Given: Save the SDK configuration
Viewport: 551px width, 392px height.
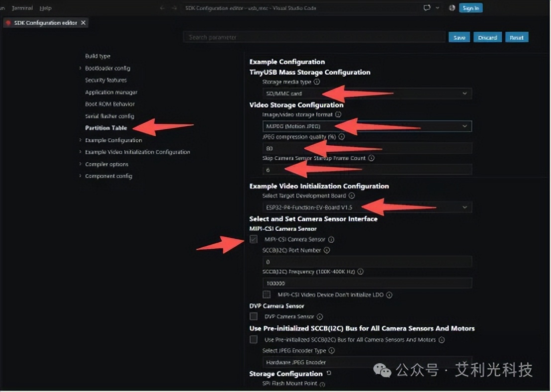Looking at the screenshot, I should pyautogui.click(x=459, y=37).
